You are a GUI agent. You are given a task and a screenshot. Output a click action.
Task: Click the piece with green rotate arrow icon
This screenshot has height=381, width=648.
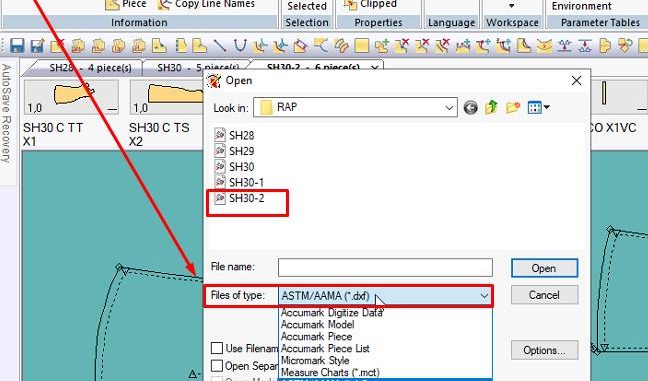point(625,45)
